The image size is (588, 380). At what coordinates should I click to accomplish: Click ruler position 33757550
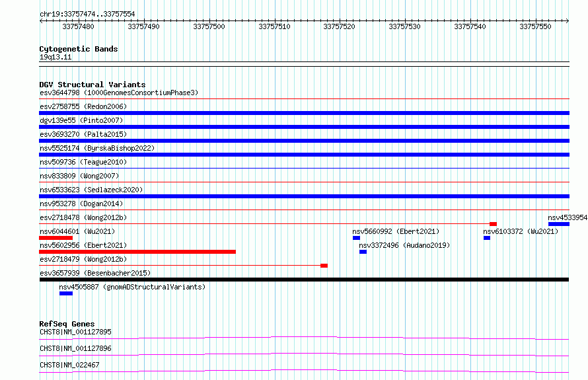pyautogui.click(x=536, y=26)
